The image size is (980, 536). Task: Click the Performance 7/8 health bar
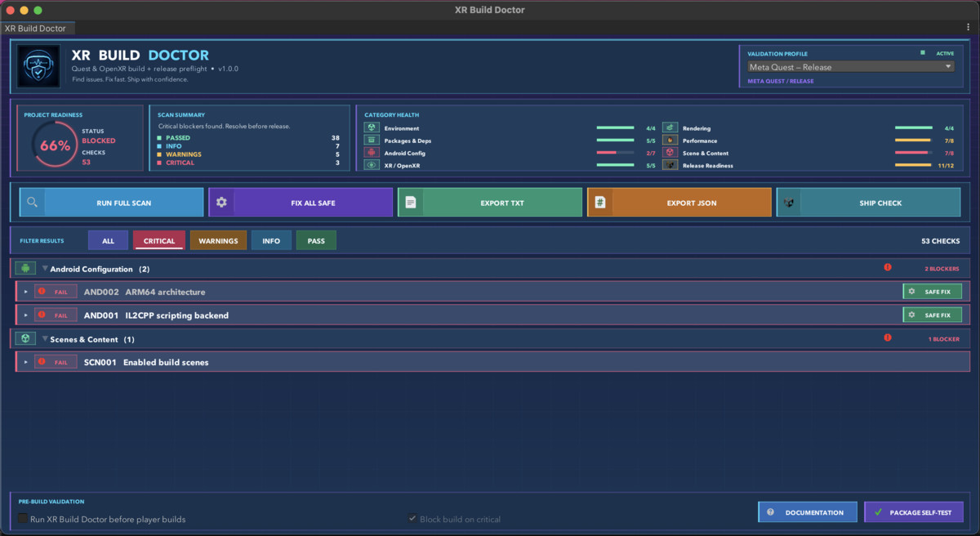coord(914,141)
